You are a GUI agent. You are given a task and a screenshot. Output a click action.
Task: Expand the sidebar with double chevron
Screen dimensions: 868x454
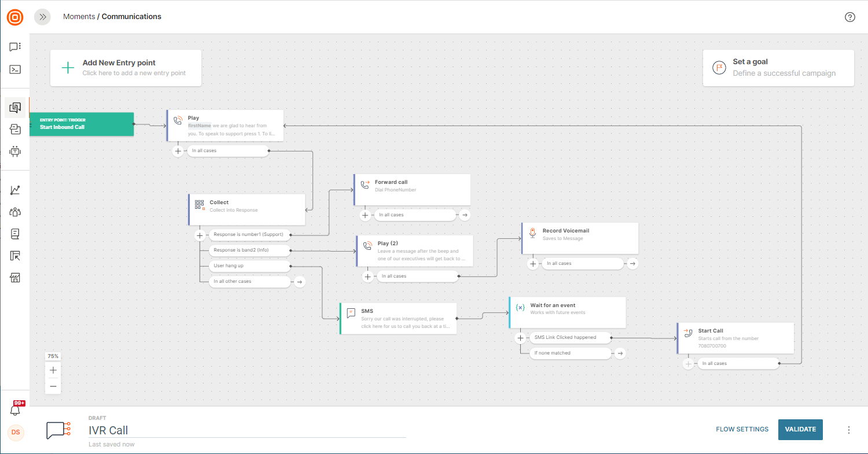42,17
